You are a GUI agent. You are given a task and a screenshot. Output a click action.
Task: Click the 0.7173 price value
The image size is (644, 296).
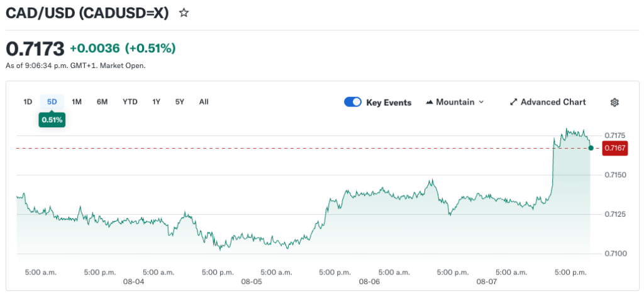point(35,49)
